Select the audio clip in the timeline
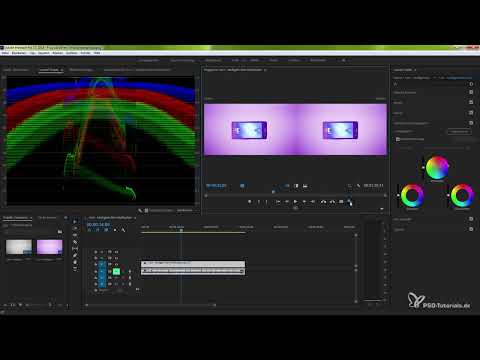The width and height of the screenshot is (480, 360). pos(193,271)
